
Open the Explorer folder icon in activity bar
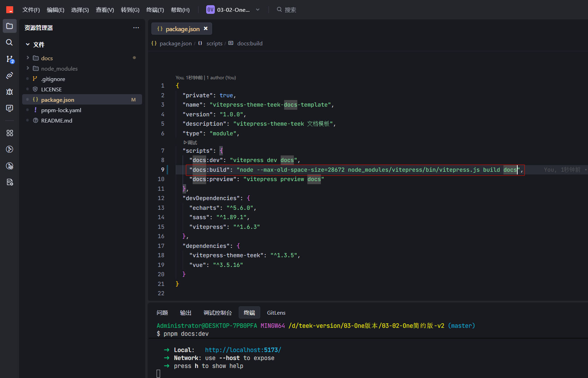coord(10,26)
